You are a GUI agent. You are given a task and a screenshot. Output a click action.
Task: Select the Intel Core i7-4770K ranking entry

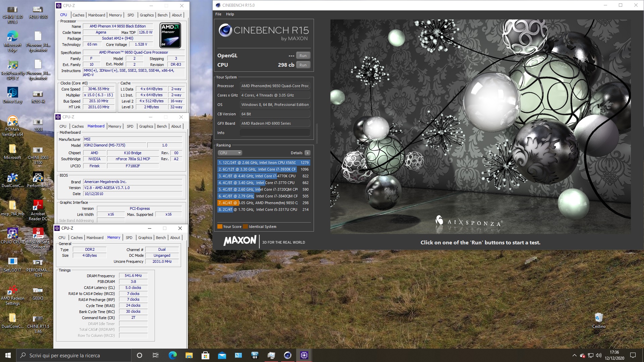tap(264, 176)
